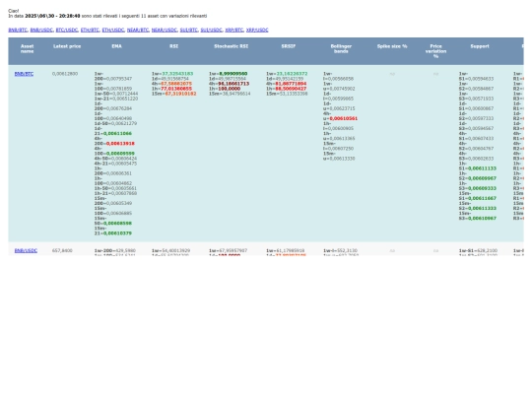This screenshot has width=532, height=399.
Task: Click the bold date 2025\06\30 - 20:28:40
Action: [x=52, y=16]
